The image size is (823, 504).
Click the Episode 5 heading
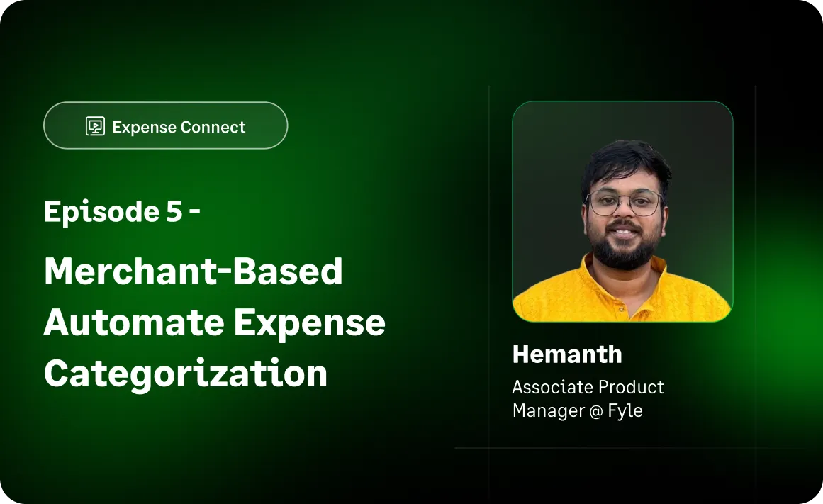122,211
